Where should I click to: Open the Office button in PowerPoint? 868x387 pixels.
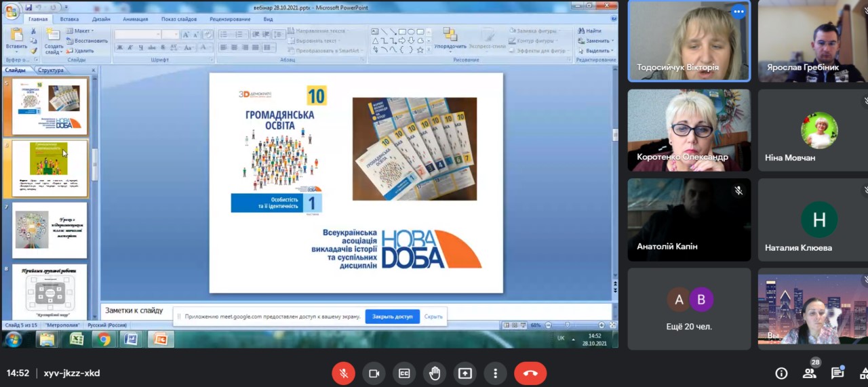(12, 12)
